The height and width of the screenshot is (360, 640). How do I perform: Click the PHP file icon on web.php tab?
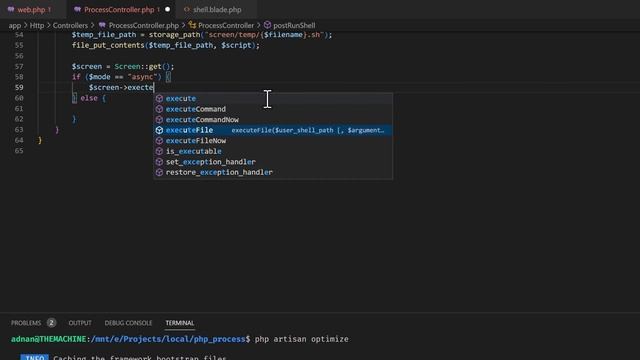tap(11, 9)
